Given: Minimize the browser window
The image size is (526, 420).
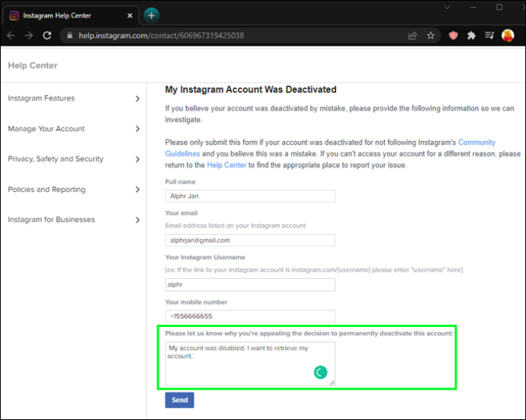Looking at the screenshot, I should (x=473, y=7).
